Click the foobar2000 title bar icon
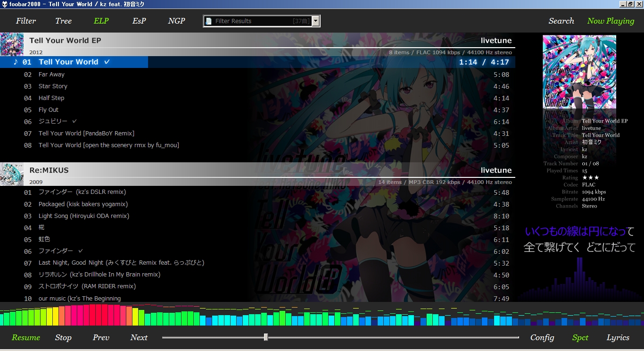This screenshot has width=644, height=351. pyautogui.click(x=4, y=4)
